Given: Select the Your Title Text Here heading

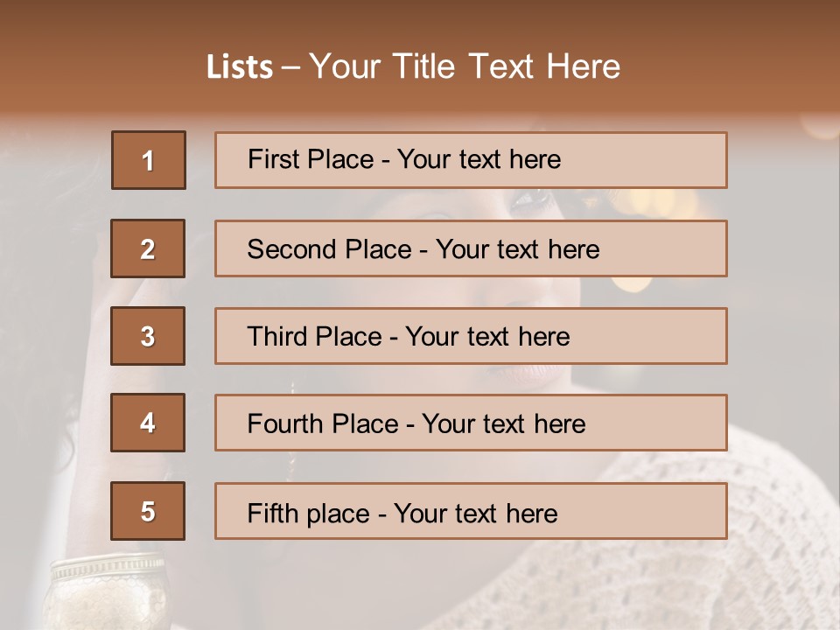Looking at the screenshot, I should [x=465, y=67].
